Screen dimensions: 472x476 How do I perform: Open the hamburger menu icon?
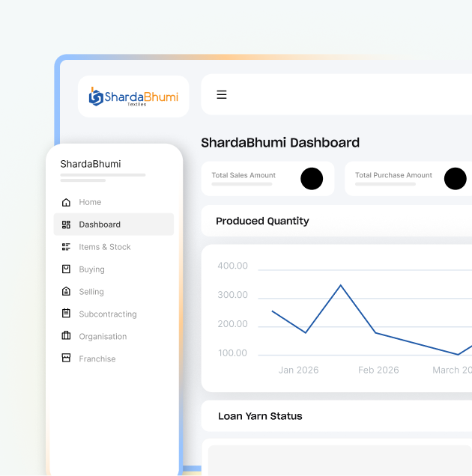(222, 95)
